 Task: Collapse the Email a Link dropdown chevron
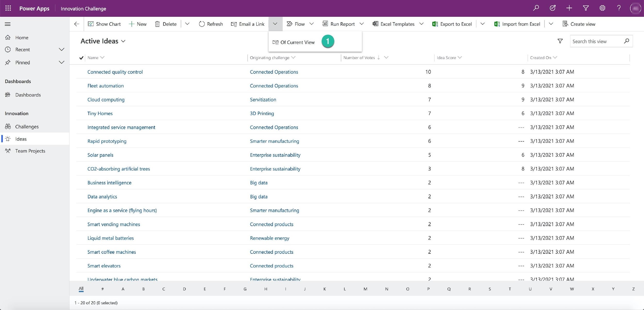pos(275,24)
